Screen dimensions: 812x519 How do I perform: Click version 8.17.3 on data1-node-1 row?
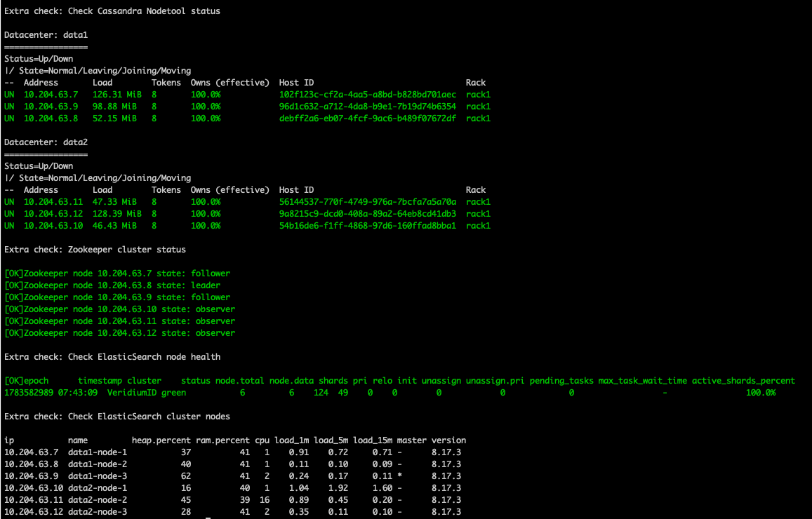446,452
